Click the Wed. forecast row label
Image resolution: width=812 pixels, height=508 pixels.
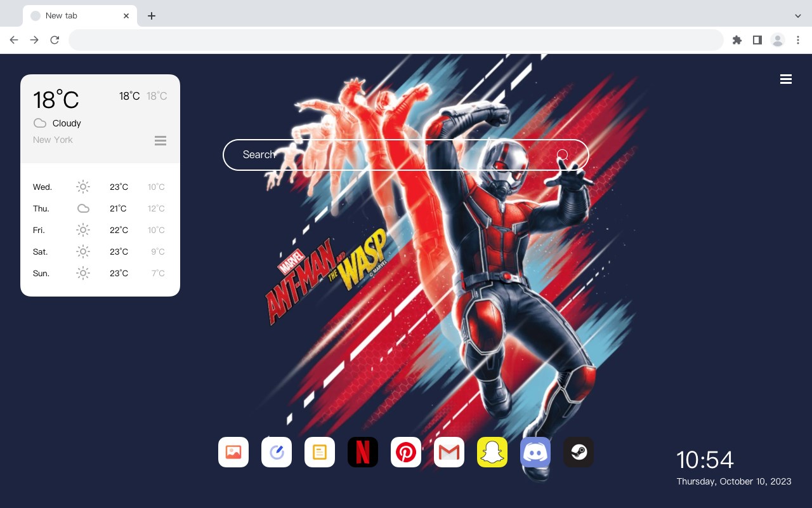pos(43,187)
